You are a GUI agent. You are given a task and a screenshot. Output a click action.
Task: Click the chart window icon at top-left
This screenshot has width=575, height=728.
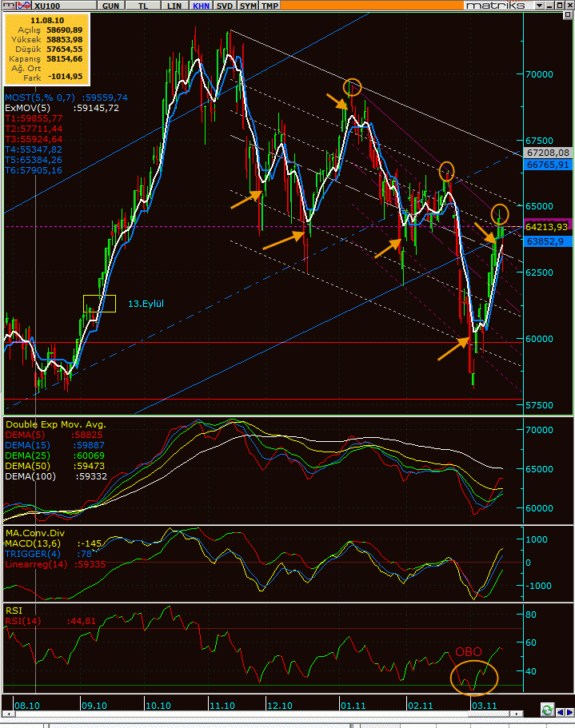pos(6,6)
